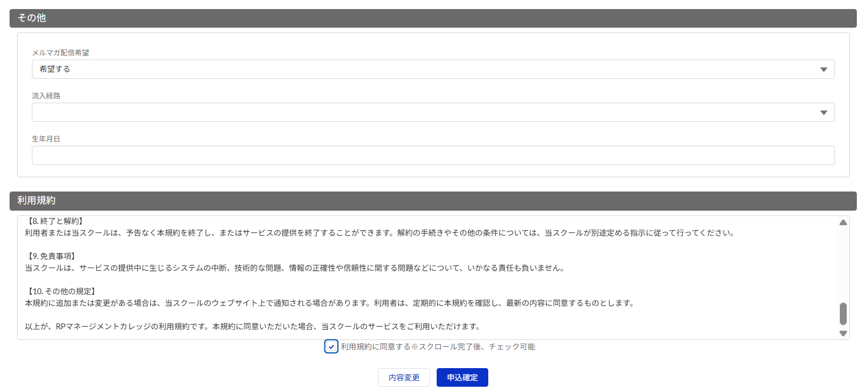Click the 流入経路 field label
This screenshot has width=868, height=391.
pos(46,96)
